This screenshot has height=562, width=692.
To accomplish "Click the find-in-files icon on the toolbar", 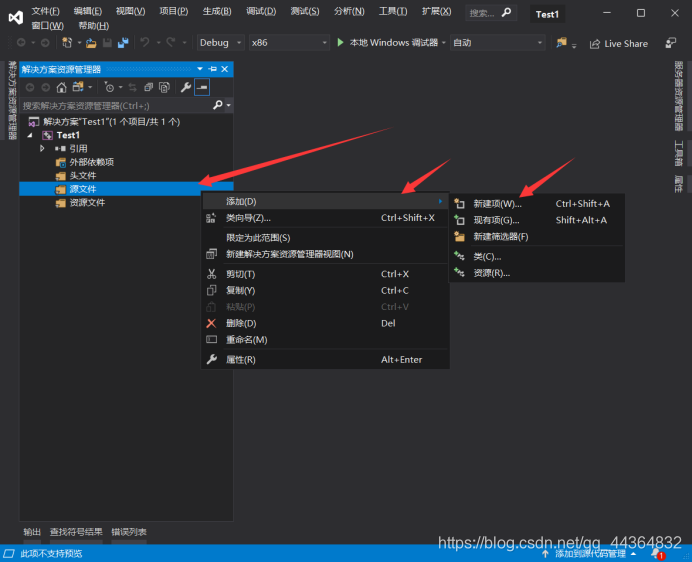I will [x=561, y=43].
